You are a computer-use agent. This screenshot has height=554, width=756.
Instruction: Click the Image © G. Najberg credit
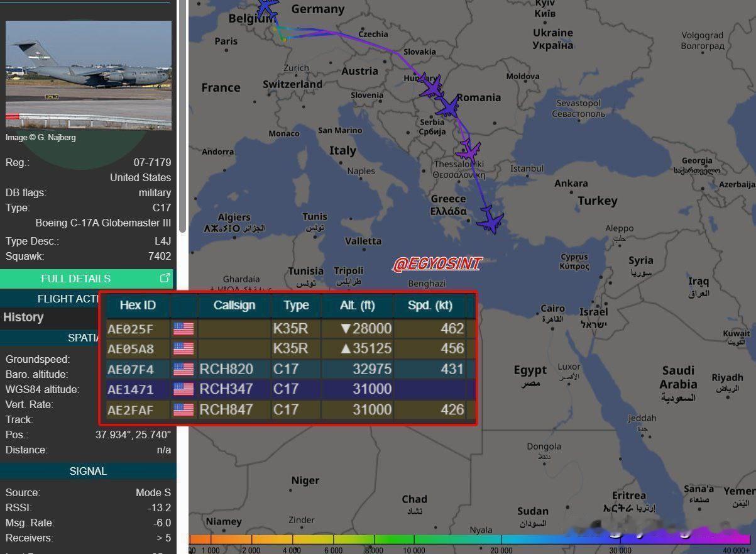(41, 137)
